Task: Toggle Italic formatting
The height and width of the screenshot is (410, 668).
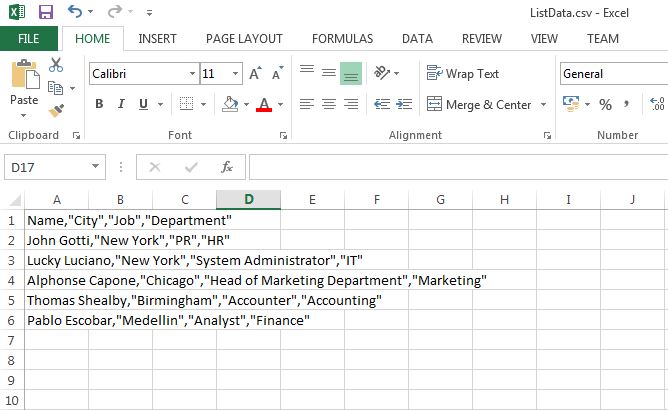Action: click(121, 104)
